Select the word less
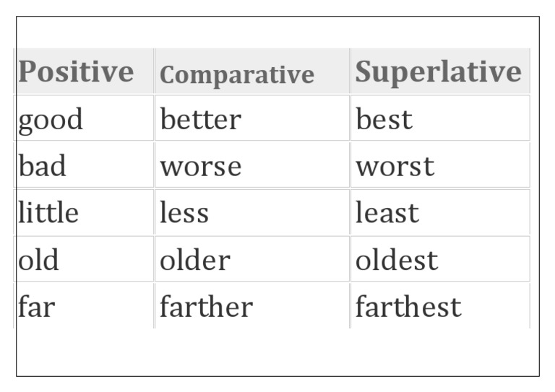555x392 pixels. coord(184,213)
